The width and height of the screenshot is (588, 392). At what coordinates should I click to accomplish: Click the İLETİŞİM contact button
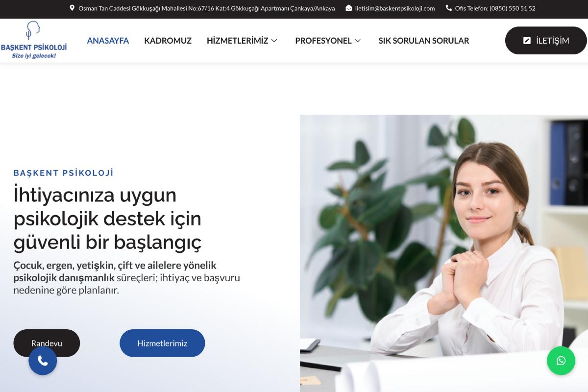[x=546, y=41]
